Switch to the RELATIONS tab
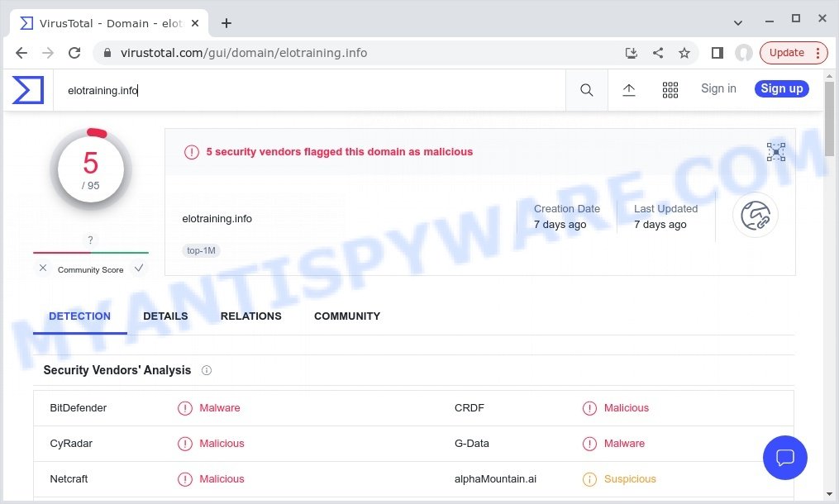This screenshot has width=839, height=504. coord(251,316)
